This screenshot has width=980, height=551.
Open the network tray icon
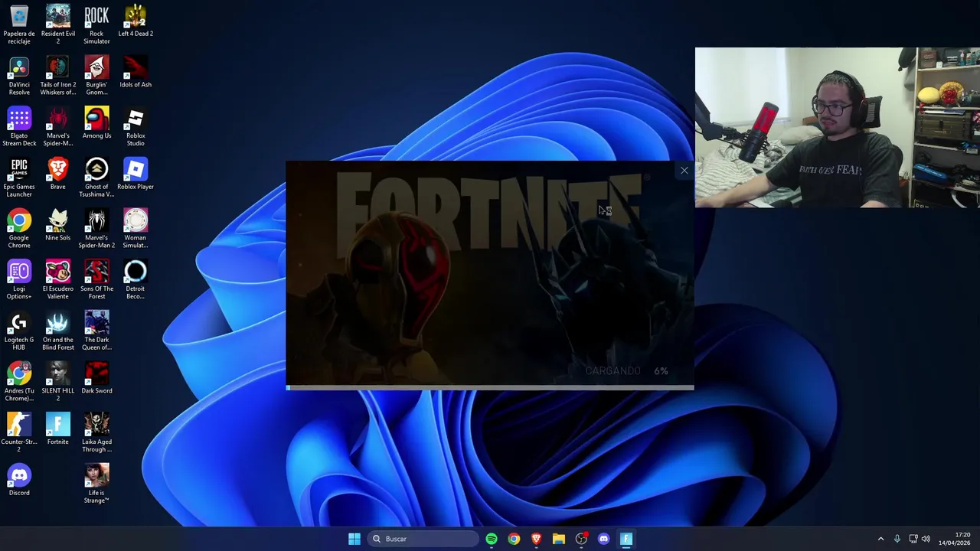click(913, 539)
